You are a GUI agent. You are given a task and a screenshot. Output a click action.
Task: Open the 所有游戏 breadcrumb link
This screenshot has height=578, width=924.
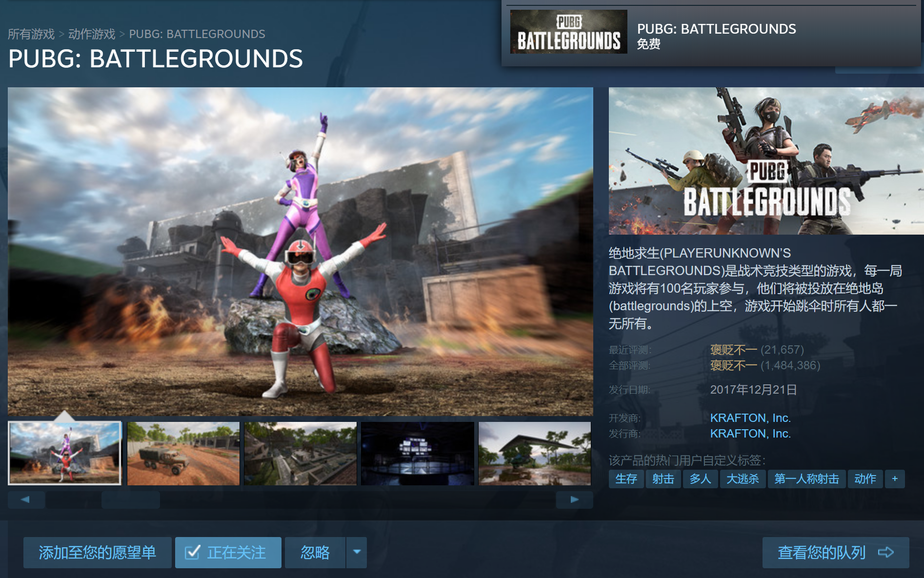click(31, 34)
